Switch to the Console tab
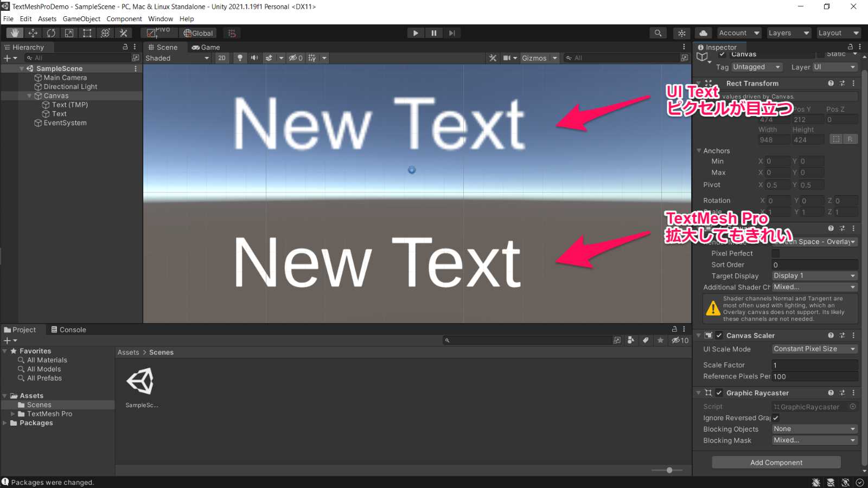 (68, 330)
